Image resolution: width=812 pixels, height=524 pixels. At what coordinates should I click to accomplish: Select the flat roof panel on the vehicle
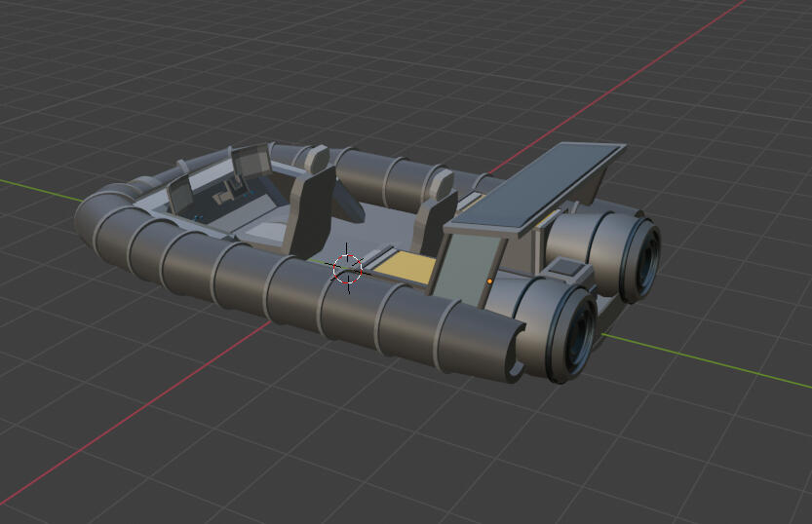535,187
